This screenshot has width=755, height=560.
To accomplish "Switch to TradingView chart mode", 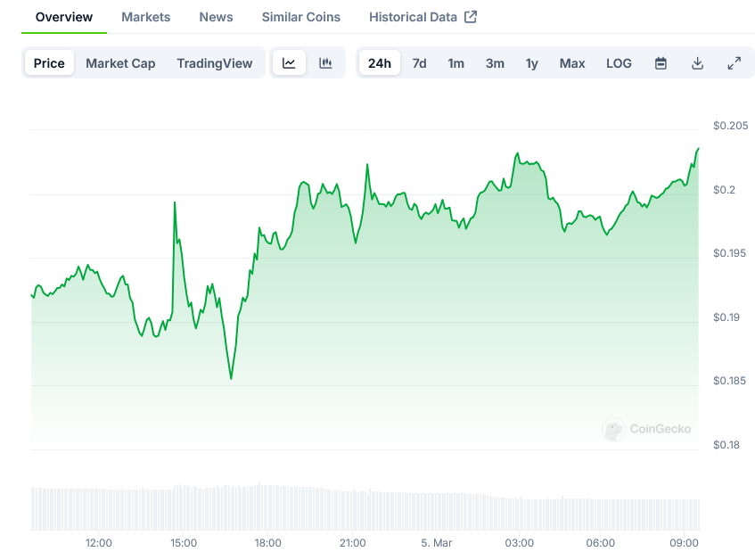I will (214, 63).
